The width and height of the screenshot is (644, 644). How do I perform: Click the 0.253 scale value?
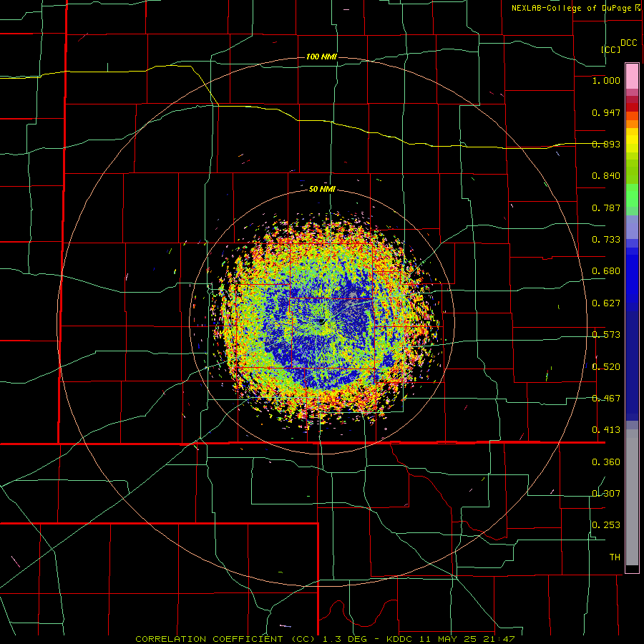606,525
